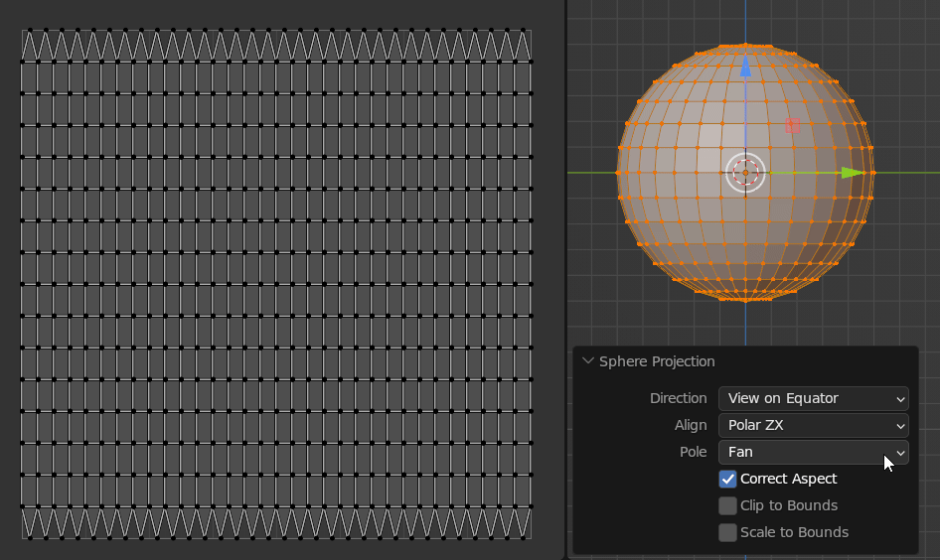Click the red square plane handle on the sphere
This screenshot has height=560, width=940.
[793, 125]
